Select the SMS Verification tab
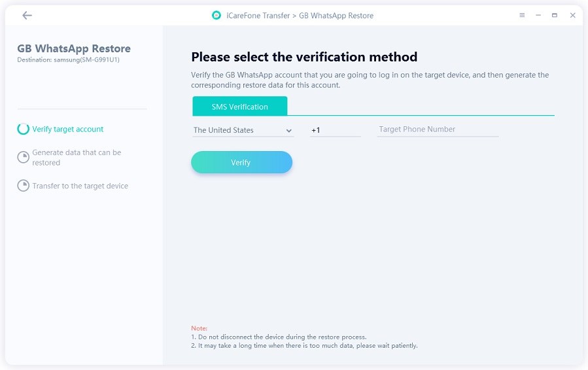 (x=239, y=107)
